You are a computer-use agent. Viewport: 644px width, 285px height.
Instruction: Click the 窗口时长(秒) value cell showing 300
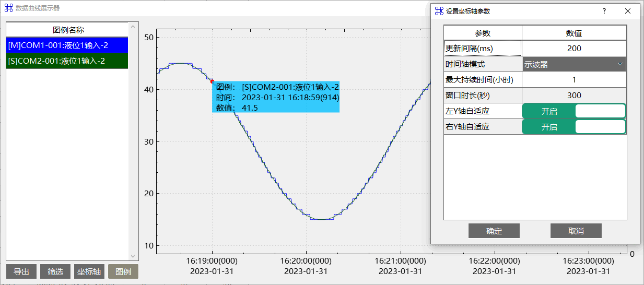pos(574,96)
